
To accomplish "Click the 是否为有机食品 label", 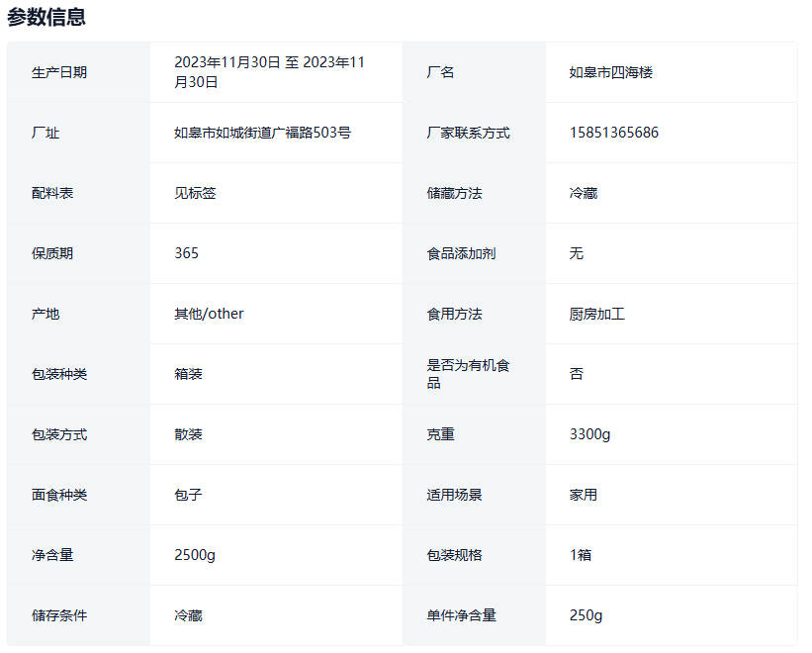I will tap(468, 374).
